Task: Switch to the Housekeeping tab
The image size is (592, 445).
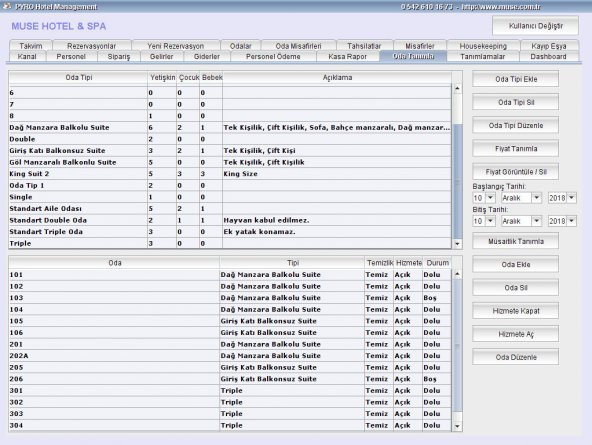Action: click(x=483, y=46)
